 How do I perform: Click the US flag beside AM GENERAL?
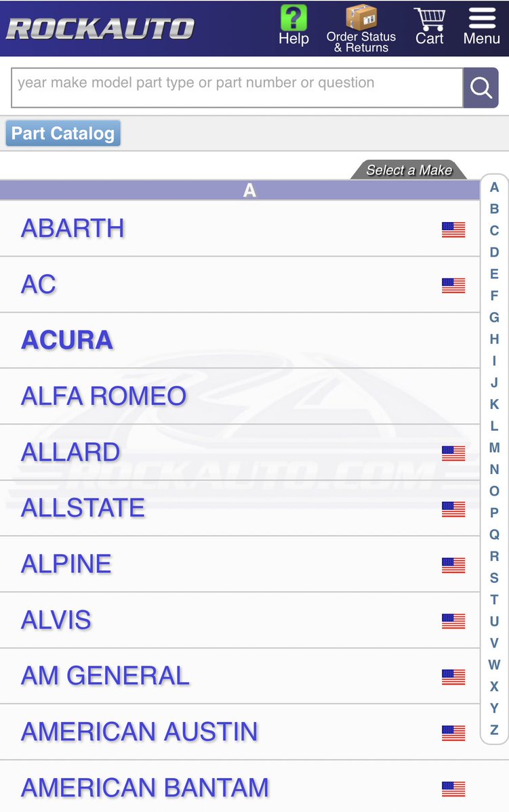click(453, 677)
